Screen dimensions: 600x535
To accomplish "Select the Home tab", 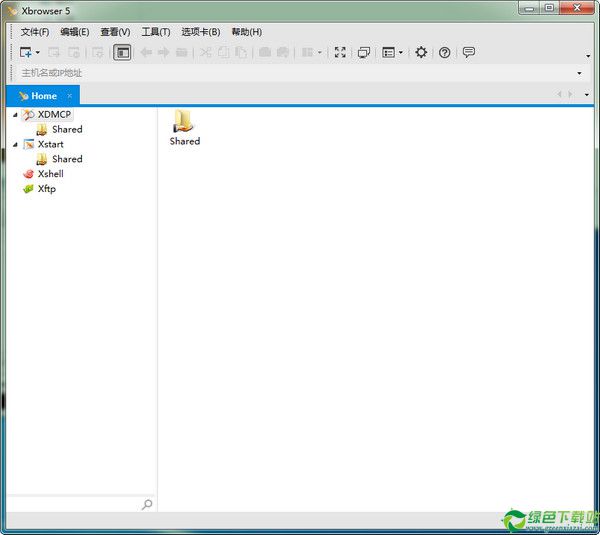I will [43, 96].
